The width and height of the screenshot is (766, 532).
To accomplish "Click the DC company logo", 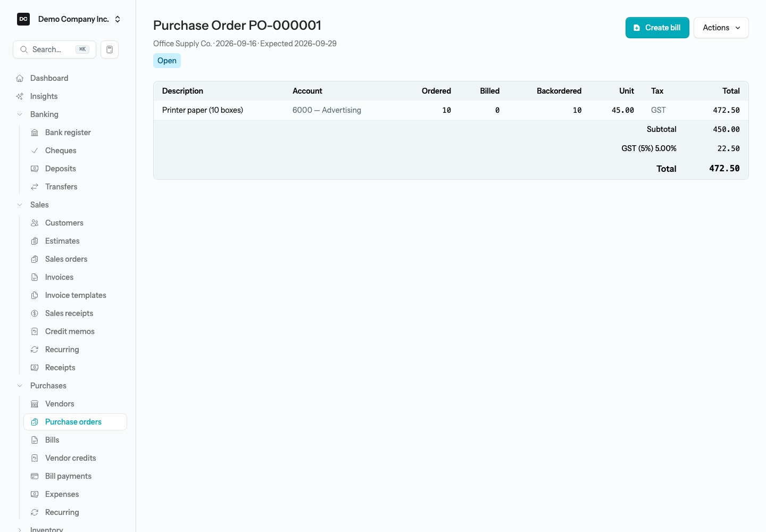I will click(23, 19).
